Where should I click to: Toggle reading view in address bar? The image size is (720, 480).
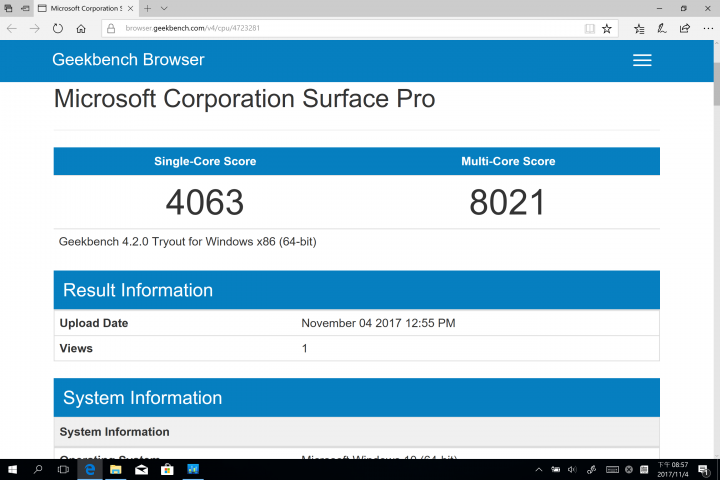pyautogui.click(x=590, y=28)
